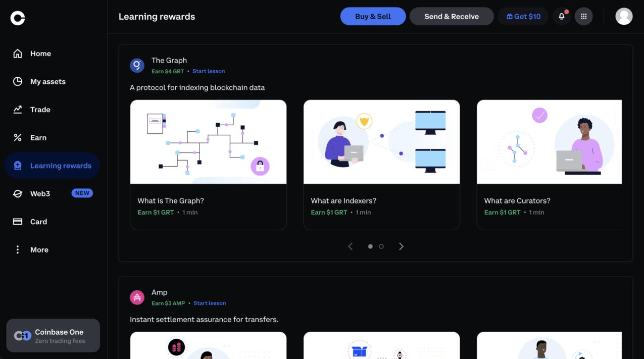
Task: Advance the carousel with the right arrow
Action: pos(401,246)
